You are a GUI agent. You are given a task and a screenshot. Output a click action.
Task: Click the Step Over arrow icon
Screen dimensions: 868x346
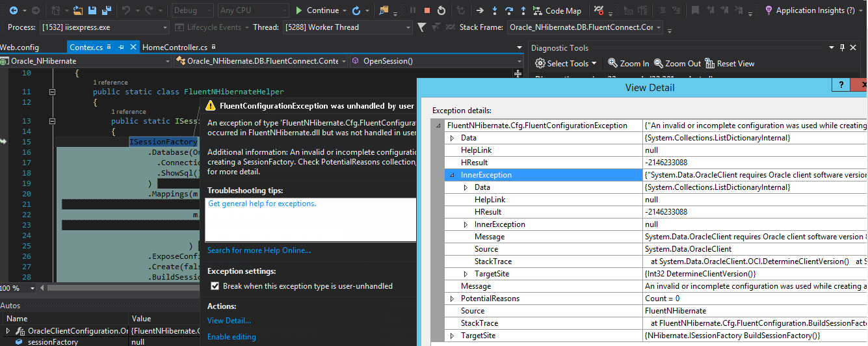(x=509, y=10)
